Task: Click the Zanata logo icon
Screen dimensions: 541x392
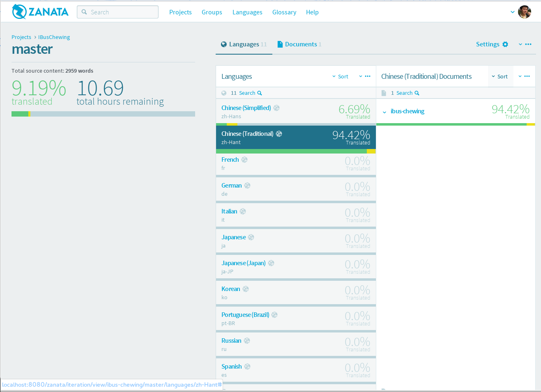Action: (18, 12)
